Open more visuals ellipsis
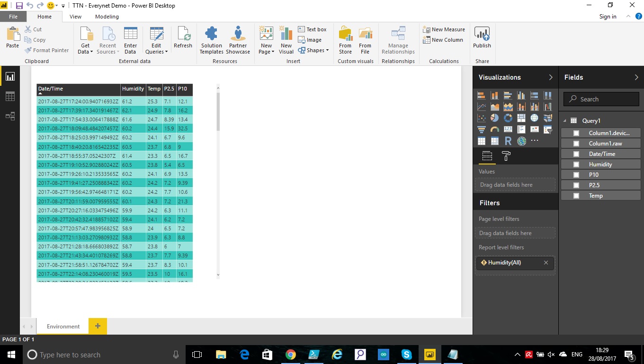The image size is (644, 364). coord(535,141)
